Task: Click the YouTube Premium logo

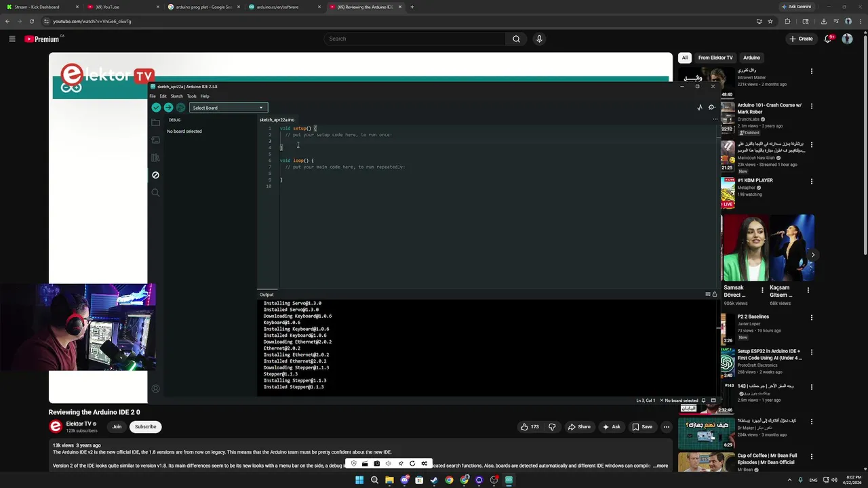Action: pyautogui.click(x=42, y=39)
